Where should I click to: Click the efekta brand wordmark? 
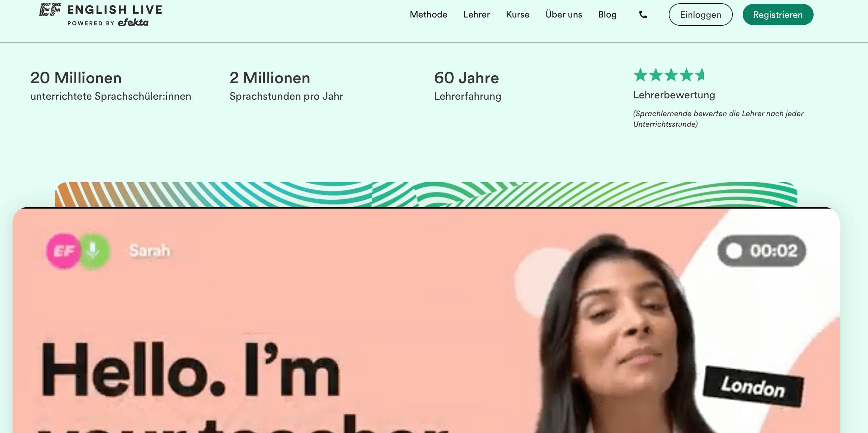point(133,22)
